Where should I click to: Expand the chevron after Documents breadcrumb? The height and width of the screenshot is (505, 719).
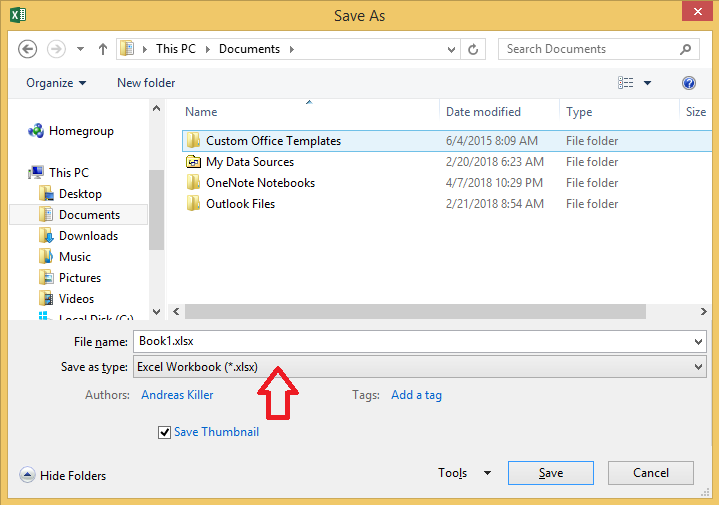coord(292,49)
